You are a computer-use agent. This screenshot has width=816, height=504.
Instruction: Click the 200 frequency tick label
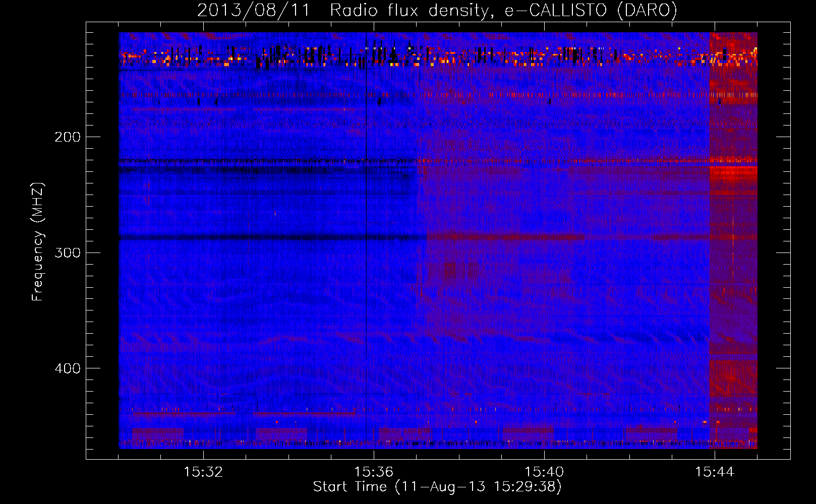pos(68,137)
